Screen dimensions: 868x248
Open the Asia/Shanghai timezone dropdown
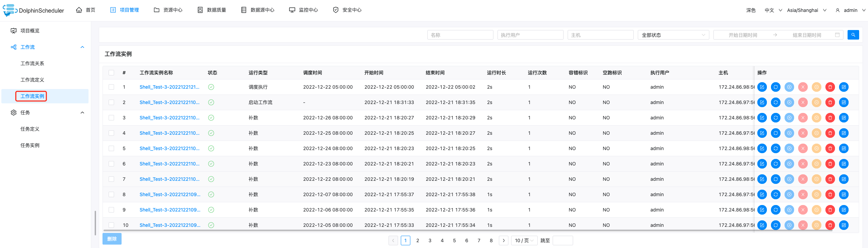click(807, 10)
